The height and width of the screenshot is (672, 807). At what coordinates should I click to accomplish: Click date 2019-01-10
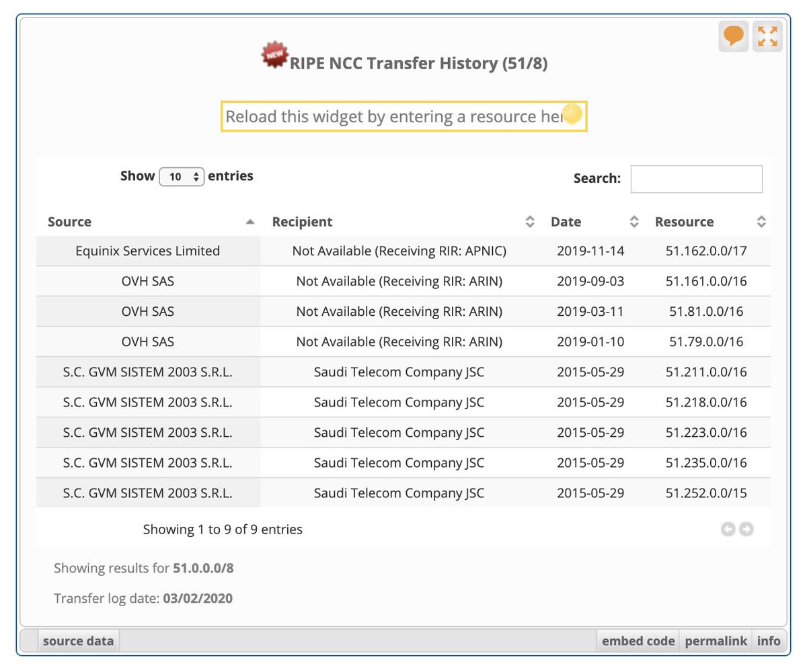[x=590, y=341]
